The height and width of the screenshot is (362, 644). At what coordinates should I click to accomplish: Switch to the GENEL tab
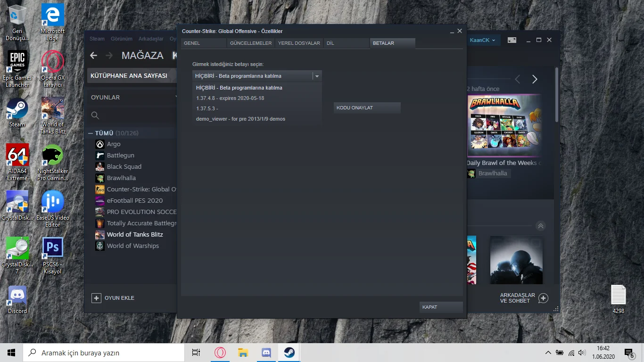(204, 43)
